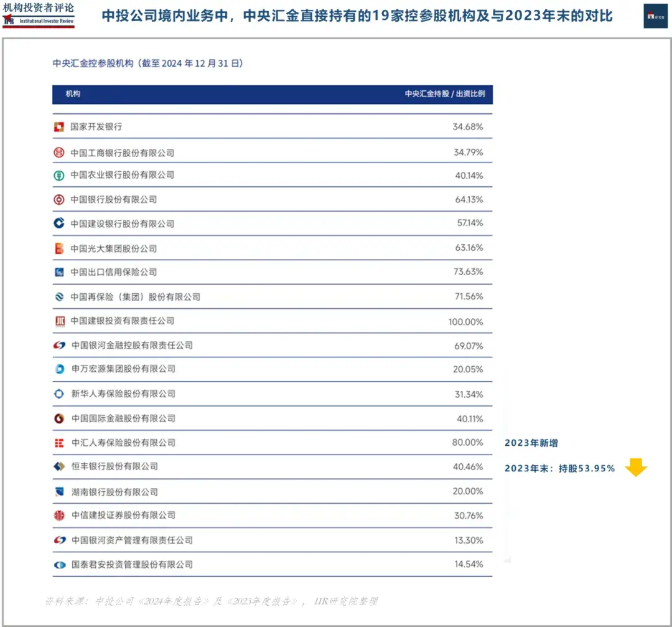Click the 57.14% value for 建设银行
The image size is (672, 627).
[470, 223]
